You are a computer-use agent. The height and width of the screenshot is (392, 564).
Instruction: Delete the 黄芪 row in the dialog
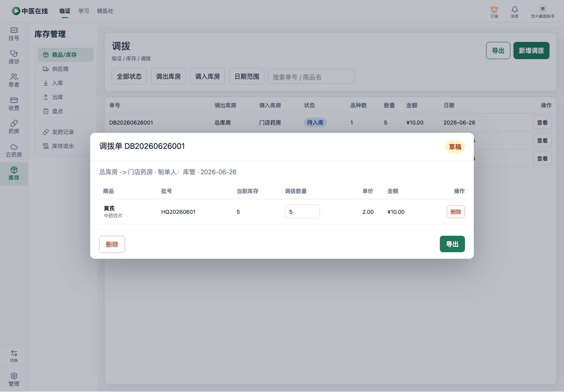click(456, 212)
